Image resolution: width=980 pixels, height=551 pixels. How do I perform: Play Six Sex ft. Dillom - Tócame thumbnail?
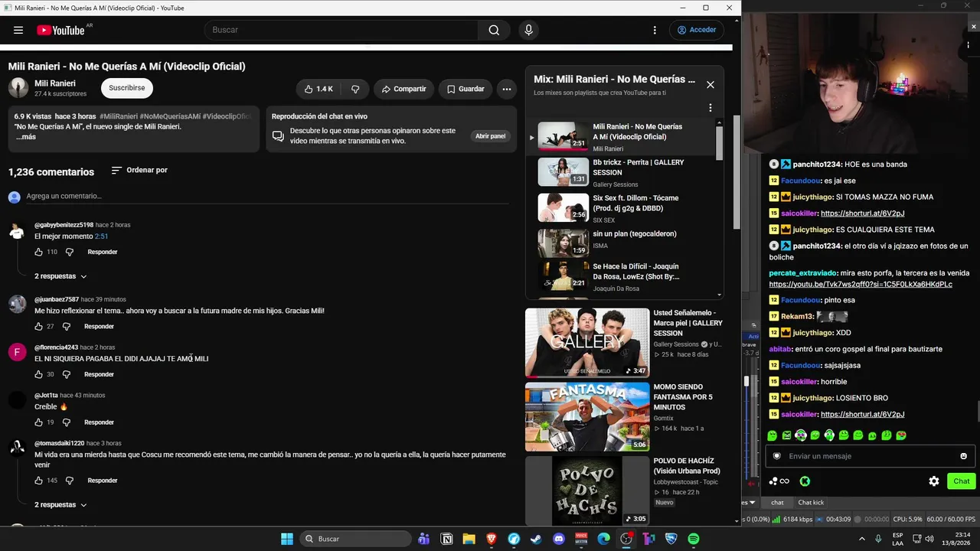pos(563,207)
